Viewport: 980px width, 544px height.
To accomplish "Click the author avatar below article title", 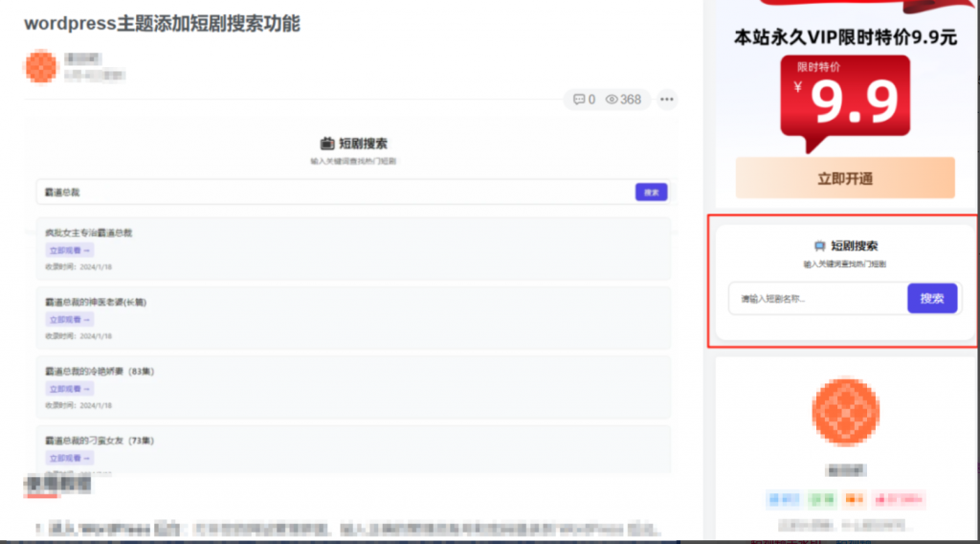I will point(40,66).
